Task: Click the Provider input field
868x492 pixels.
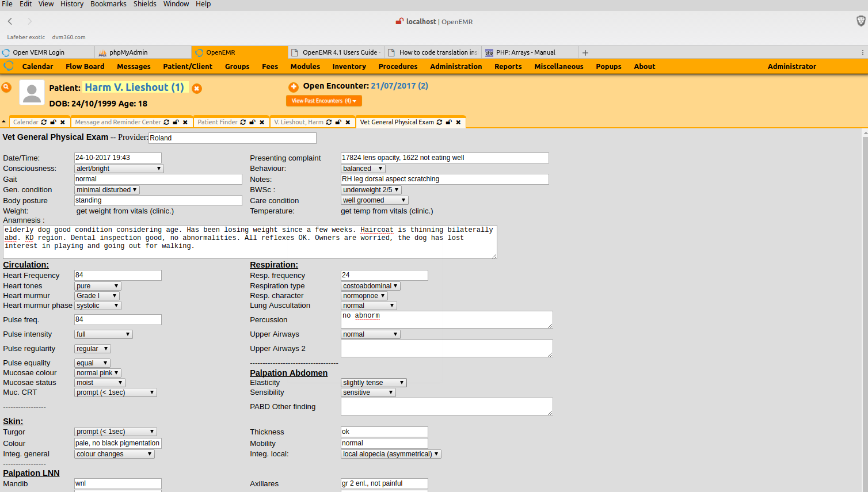Action: (233, 138)
